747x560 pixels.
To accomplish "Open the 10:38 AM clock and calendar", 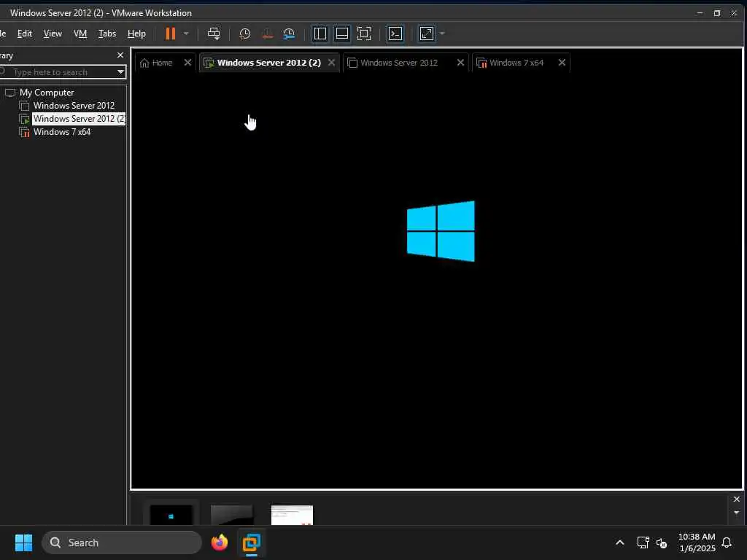I will pos(697,542).
